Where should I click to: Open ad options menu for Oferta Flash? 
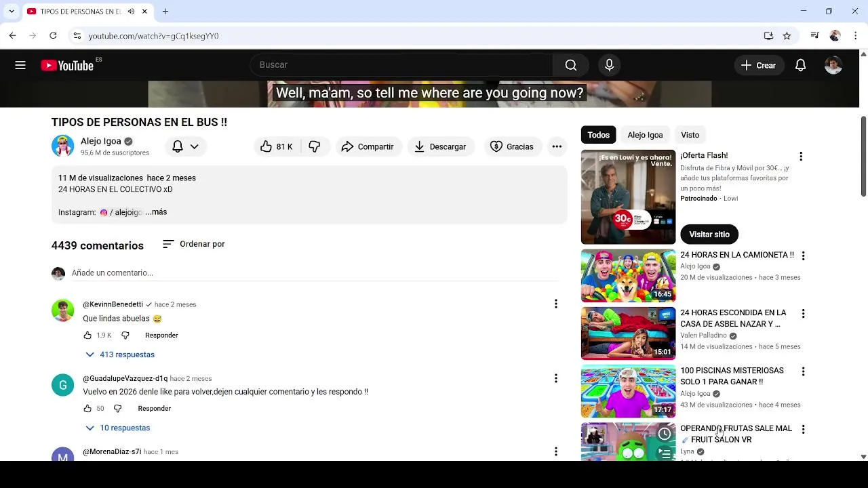(801, 157)
